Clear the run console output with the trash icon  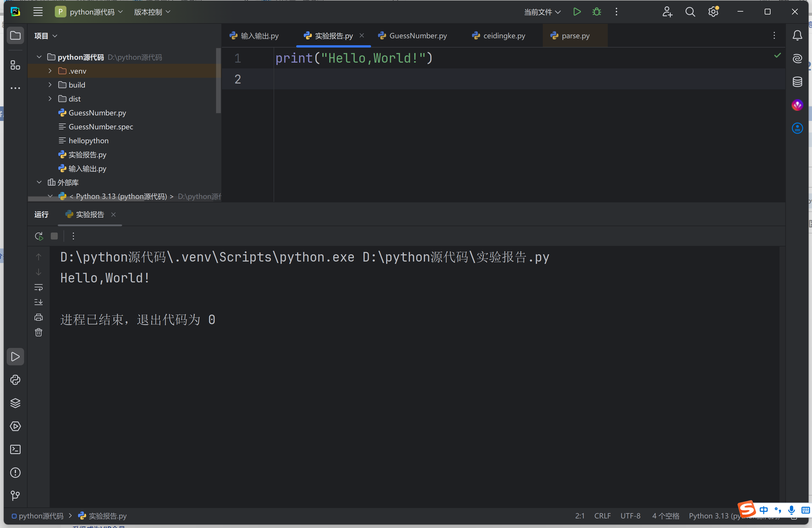[x=39, y=332]
